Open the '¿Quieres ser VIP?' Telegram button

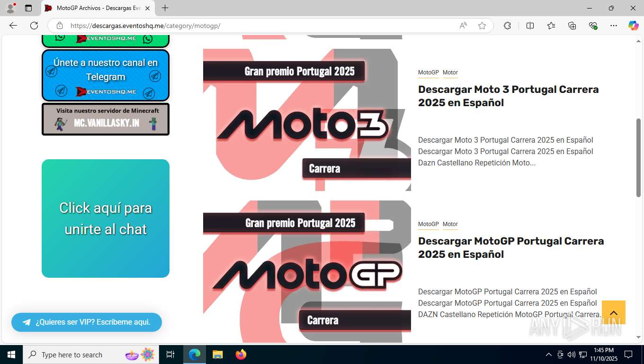point(87,322)
